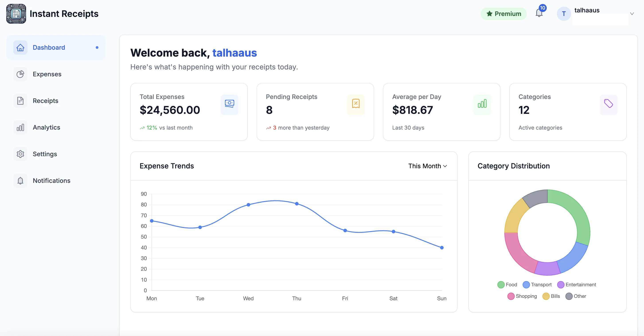This screenshot has height=336, width=644.
Task: Click the Wed data point on chart
Action: 248,205
